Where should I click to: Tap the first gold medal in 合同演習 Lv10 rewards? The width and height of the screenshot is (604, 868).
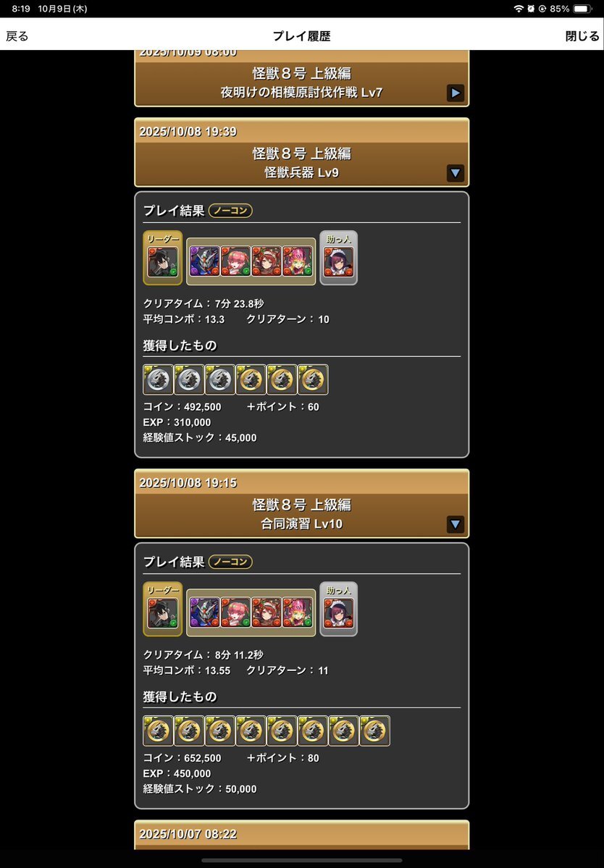(x=159, y=730)
